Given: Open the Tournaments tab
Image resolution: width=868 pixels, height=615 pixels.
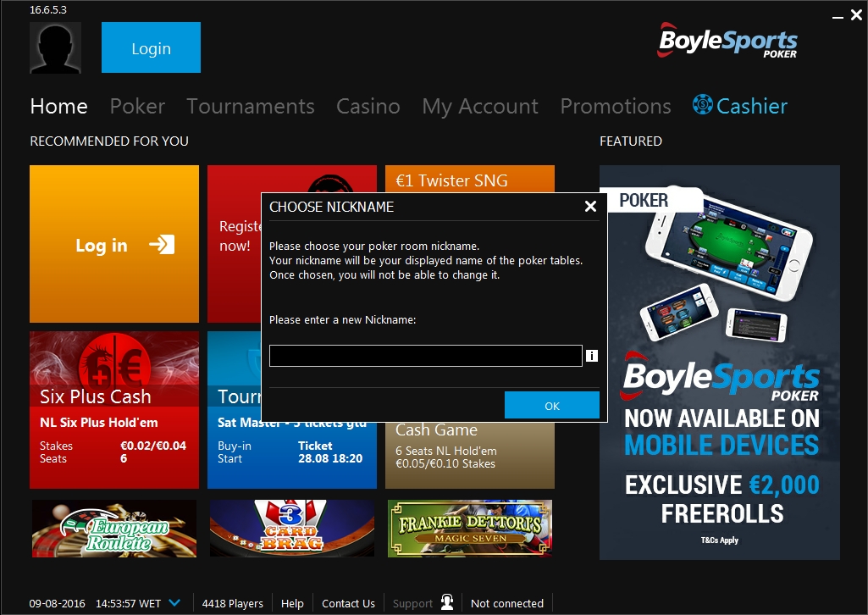Looking at the screenshot, I should tap(250, 106).
